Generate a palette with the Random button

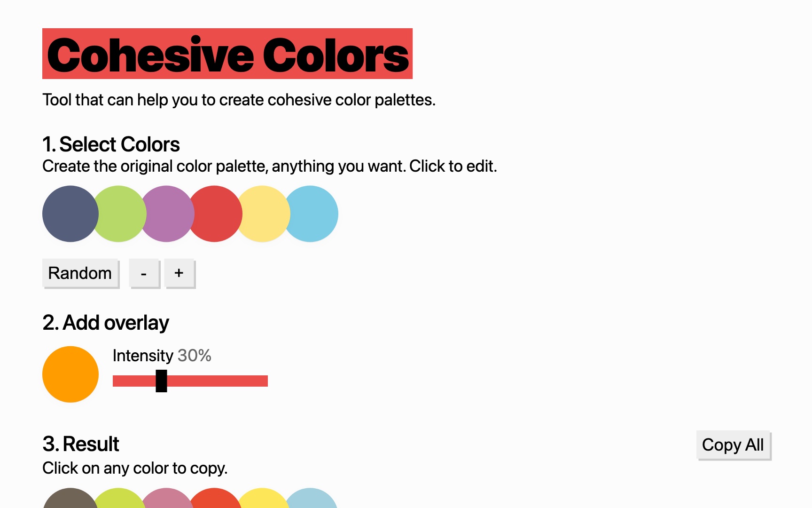point(80,273)
